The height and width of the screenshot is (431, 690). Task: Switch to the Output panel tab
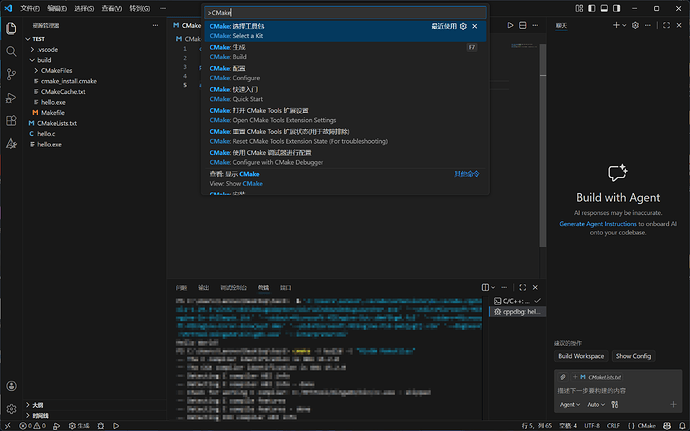tap(203, 287)
